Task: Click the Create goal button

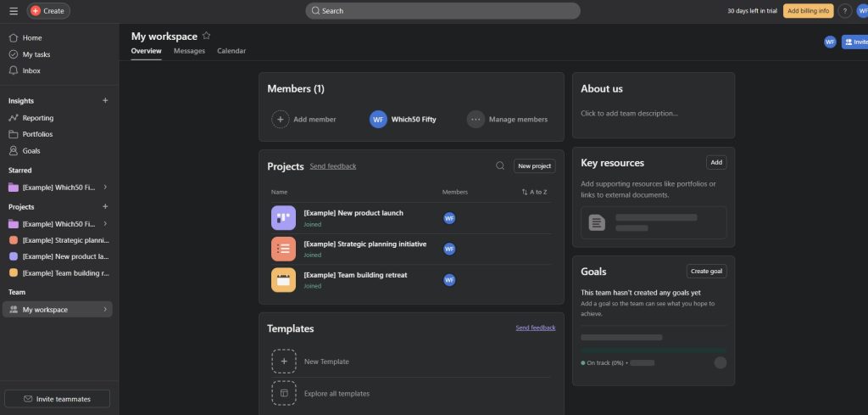Action: tap(706, 272)
